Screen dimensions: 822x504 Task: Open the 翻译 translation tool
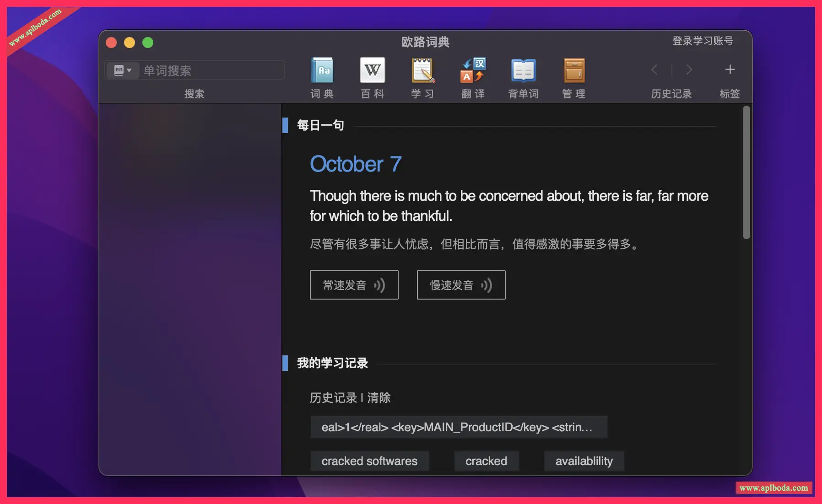click(x=473, y=77)
